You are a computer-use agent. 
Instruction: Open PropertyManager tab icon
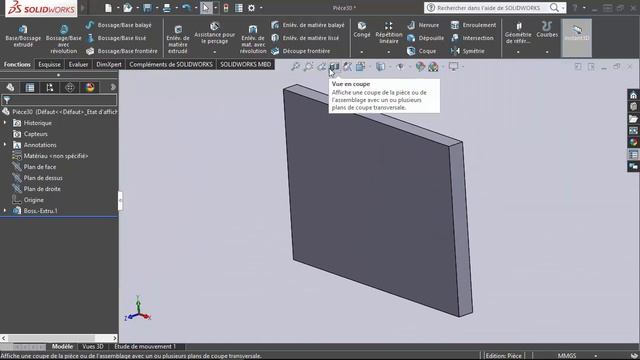pyautogui.click(x=30, y=87)
